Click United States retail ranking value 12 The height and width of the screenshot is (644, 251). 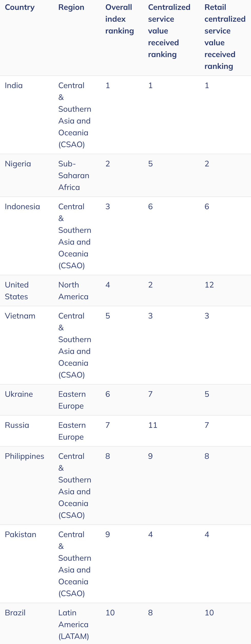point(209,285)
